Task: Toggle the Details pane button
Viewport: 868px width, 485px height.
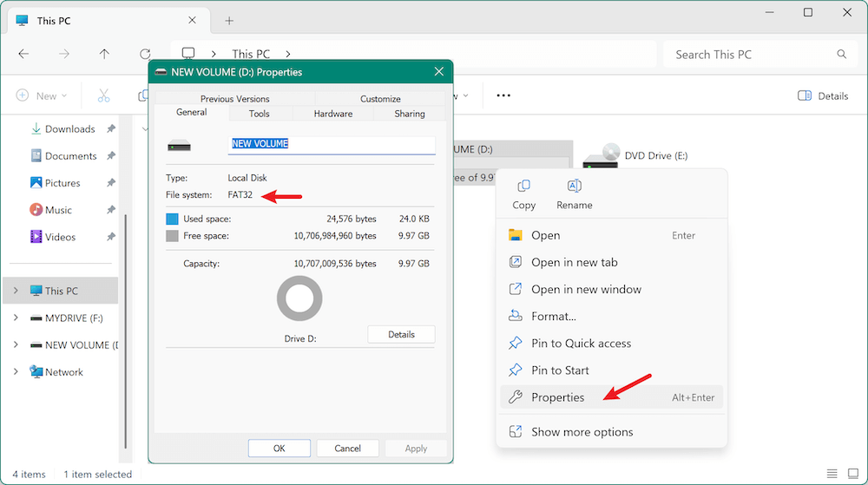Action: 822,95
